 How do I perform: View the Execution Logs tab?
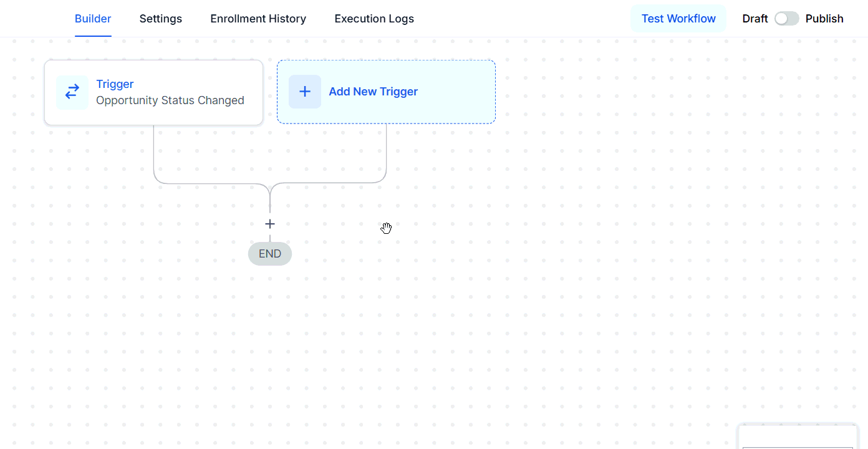click(374, 19)
